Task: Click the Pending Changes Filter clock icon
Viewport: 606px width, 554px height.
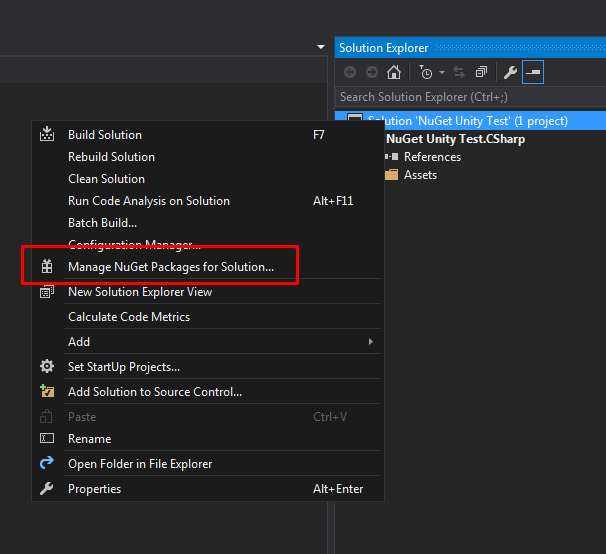Action: [x=426, y=72]
